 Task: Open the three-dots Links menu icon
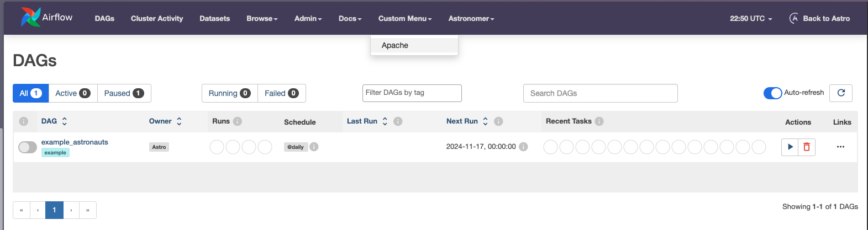coord(840,147)
